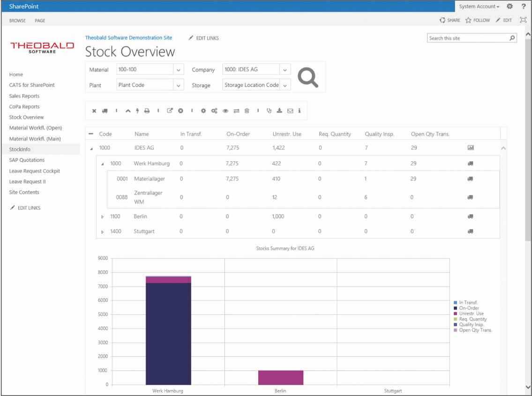The image size is (532, 396).
Task: Click the external link icon in toolbar
Action: pos(170,111)
